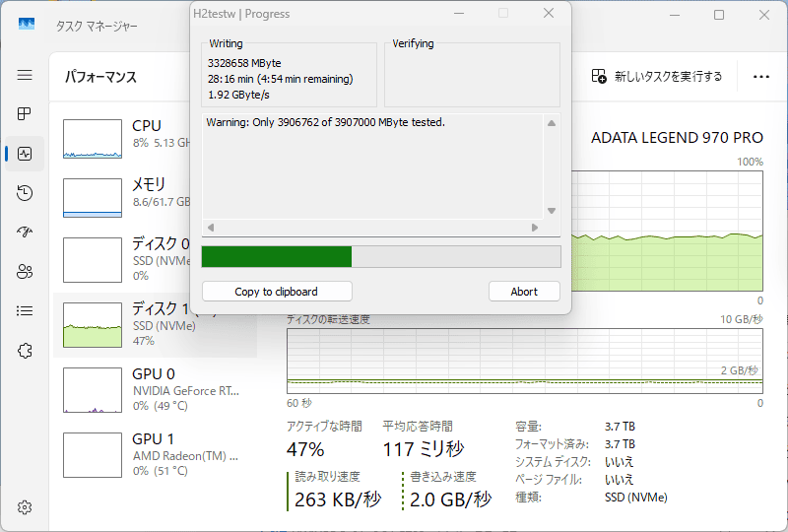Screen dimensions: 788x532
Task: Open the Processes page icon
Action: pyautogui.click(x=25, y=114)
